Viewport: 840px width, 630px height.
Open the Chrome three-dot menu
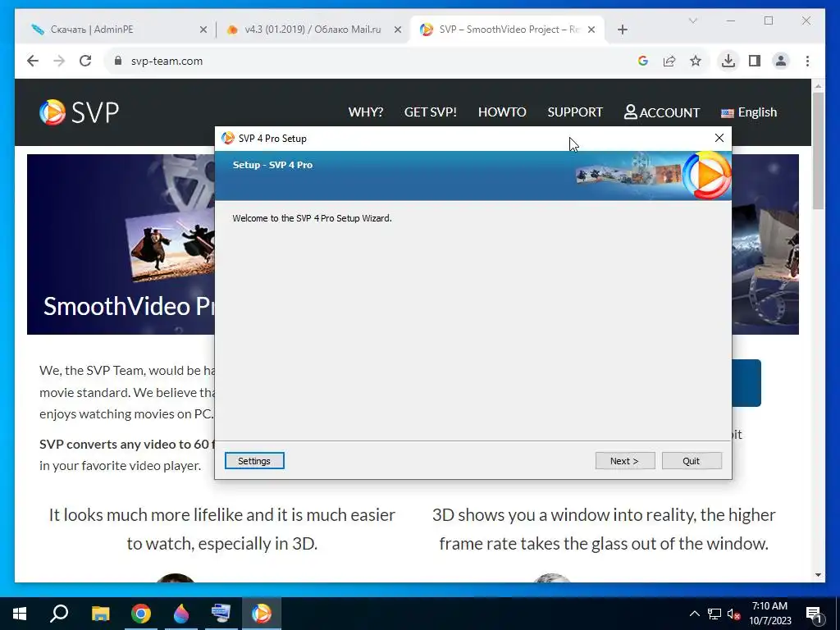[x=807, y=61]
